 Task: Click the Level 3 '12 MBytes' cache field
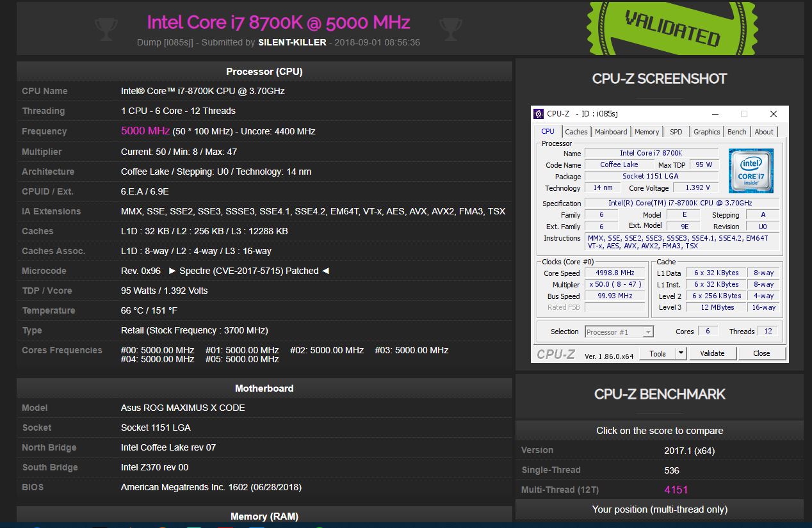(717, 307)
